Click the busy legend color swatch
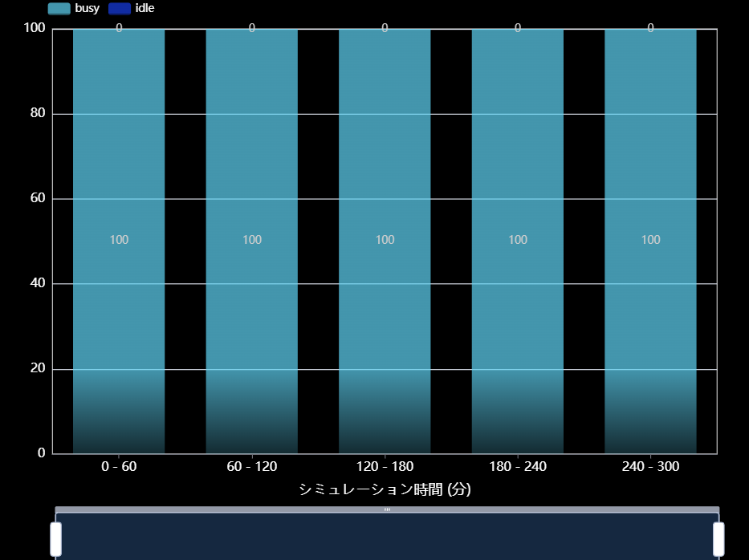 pos(60,9)
